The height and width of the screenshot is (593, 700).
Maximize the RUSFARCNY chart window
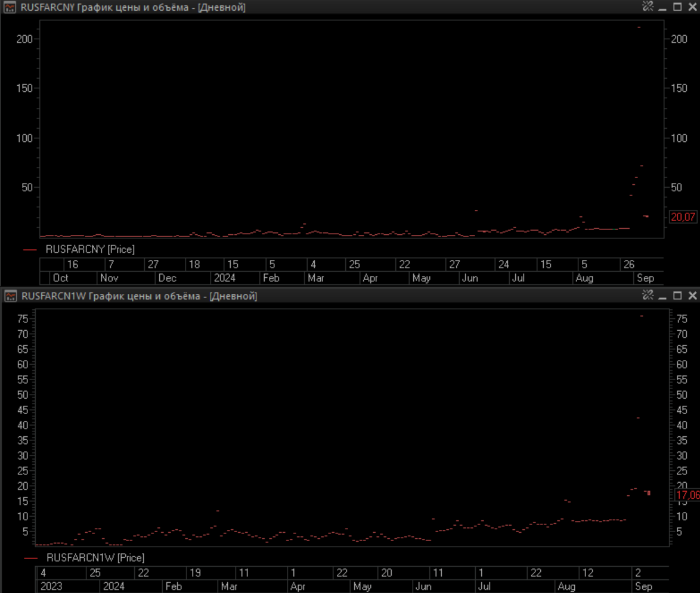(x=677, y=7)
